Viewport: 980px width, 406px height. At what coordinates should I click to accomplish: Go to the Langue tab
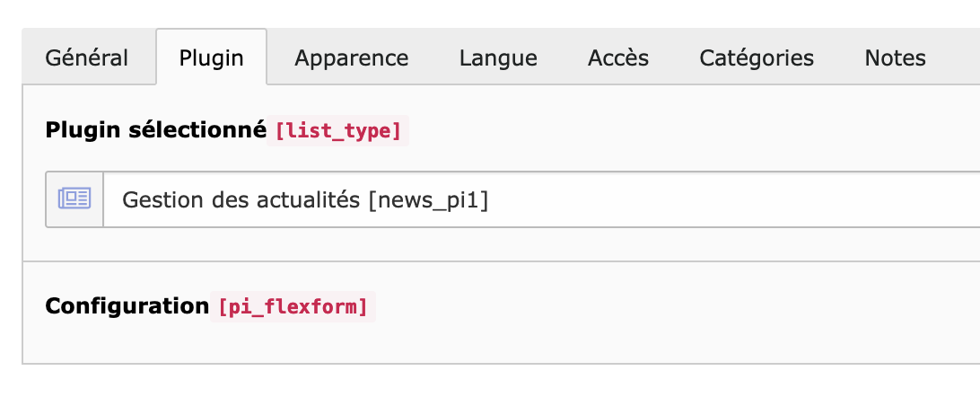tap(498, 57)
